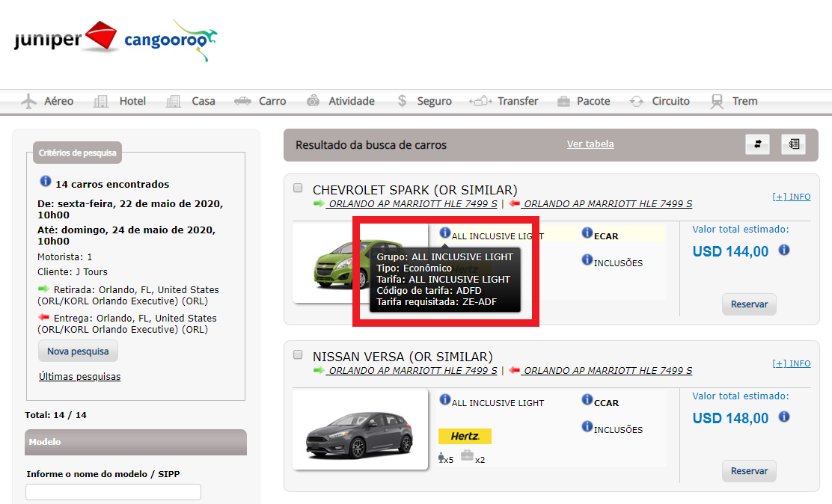832x504 pixels.
Task: Click the Nissan Versa car thumbnail
Action: 361,430
